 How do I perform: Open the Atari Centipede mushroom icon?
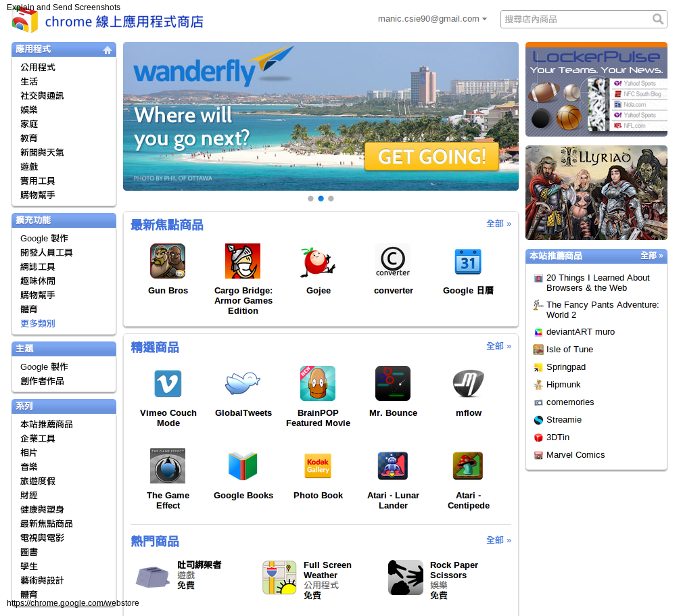pyautogui.click(x=468, y=466)
